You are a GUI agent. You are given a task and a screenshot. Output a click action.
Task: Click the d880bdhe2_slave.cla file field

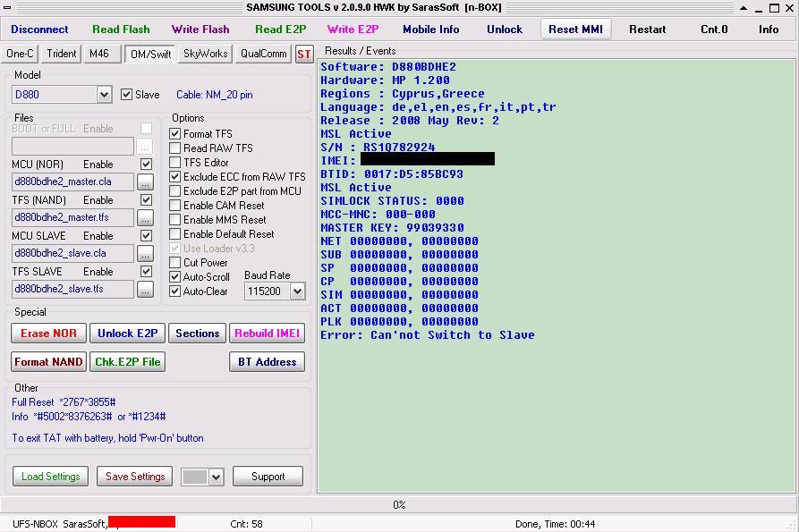coord(72,253)
